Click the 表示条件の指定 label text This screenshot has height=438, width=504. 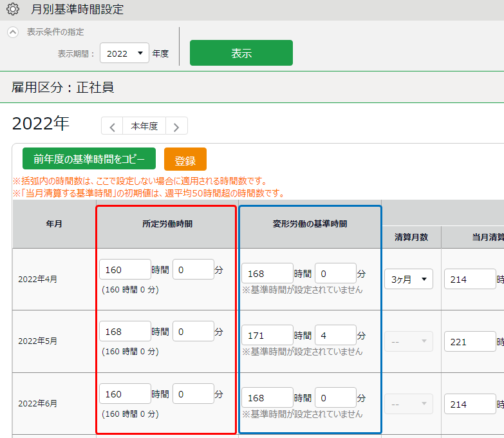pyautogui.click(x=55, y=32)
